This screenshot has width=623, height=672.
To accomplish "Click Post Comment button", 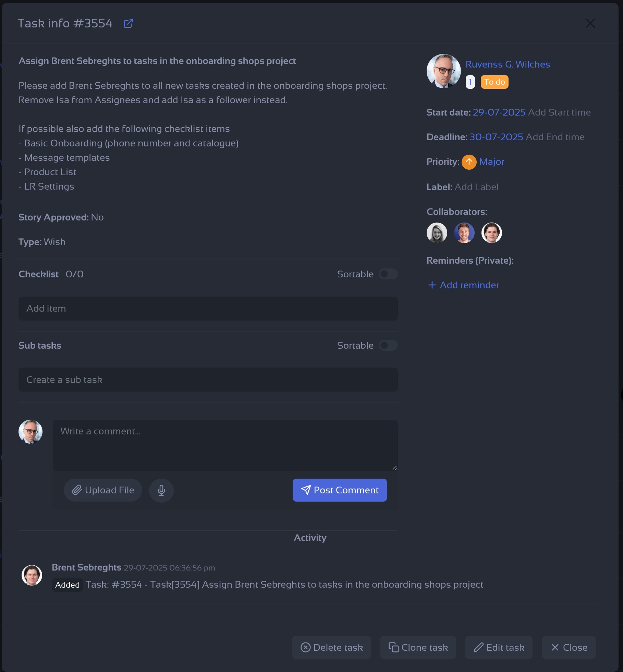I will coord(340,490).
